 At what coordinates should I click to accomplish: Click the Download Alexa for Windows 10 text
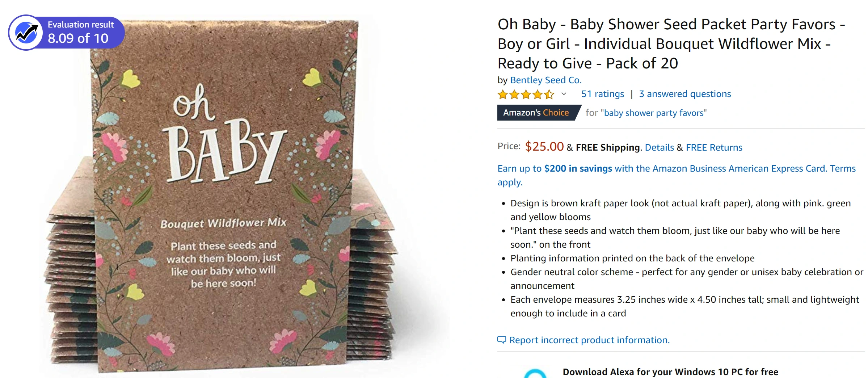click(x=670, y=372)
